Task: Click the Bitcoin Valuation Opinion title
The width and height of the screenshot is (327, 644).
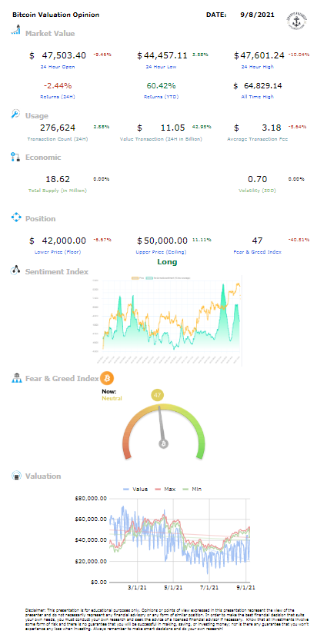Action: coord(56,15)
